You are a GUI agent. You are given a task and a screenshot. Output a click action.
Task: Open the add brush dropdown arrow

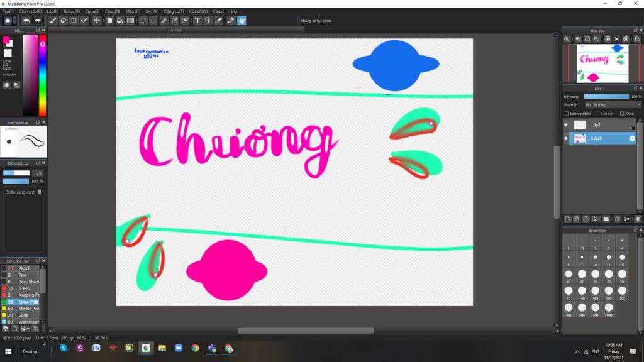[28, 329]
